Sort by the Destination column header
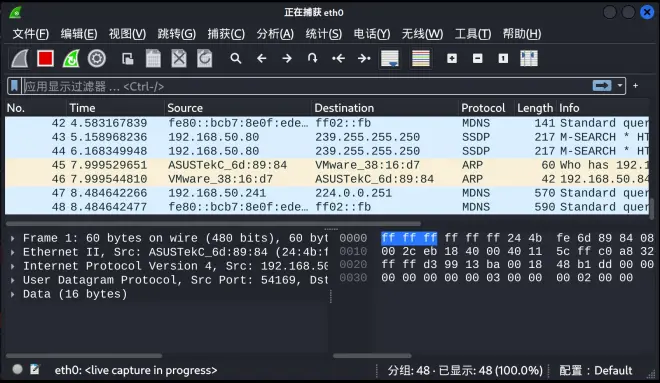The width and height of the screenshot is (660, 383). pyautogui.click(x=384, y=108)
